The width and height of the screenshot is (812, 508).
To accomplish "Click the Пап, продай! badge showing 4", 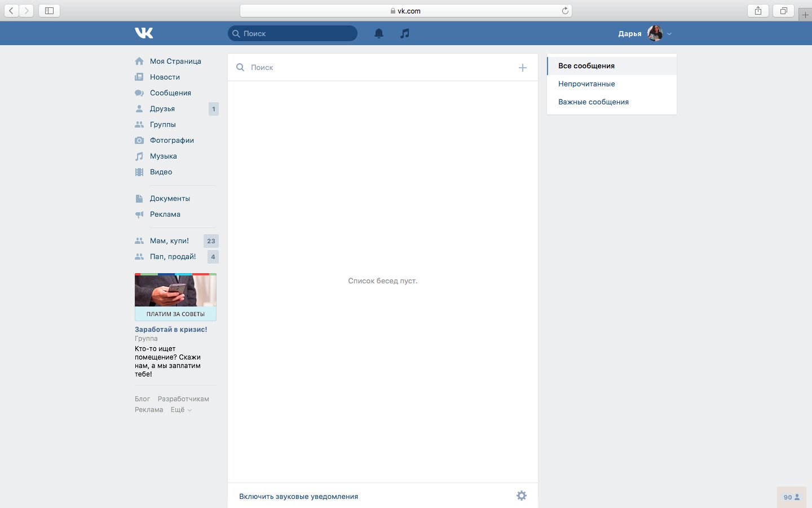I will (213, 257).
